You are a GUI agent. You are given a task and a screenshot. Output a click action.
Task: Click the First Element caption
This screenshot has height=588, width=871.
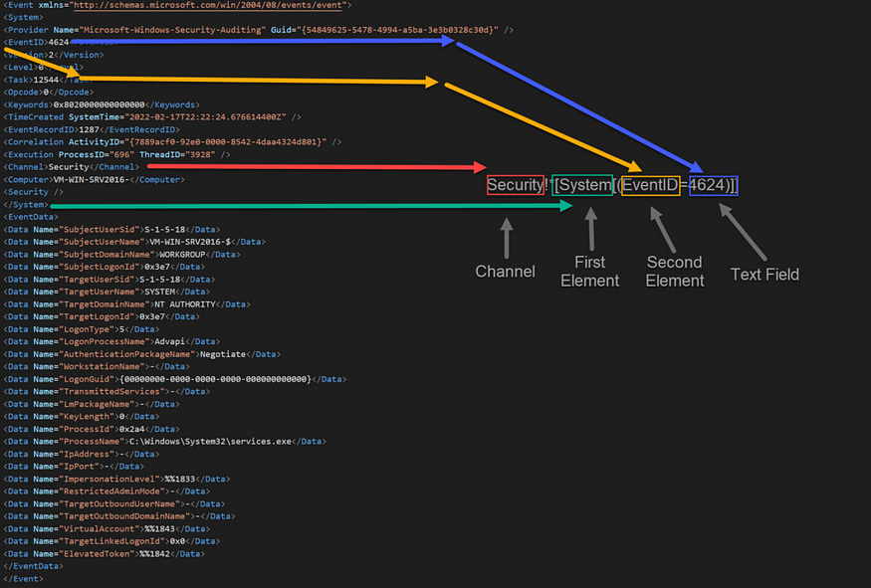(x=590, y=272)
